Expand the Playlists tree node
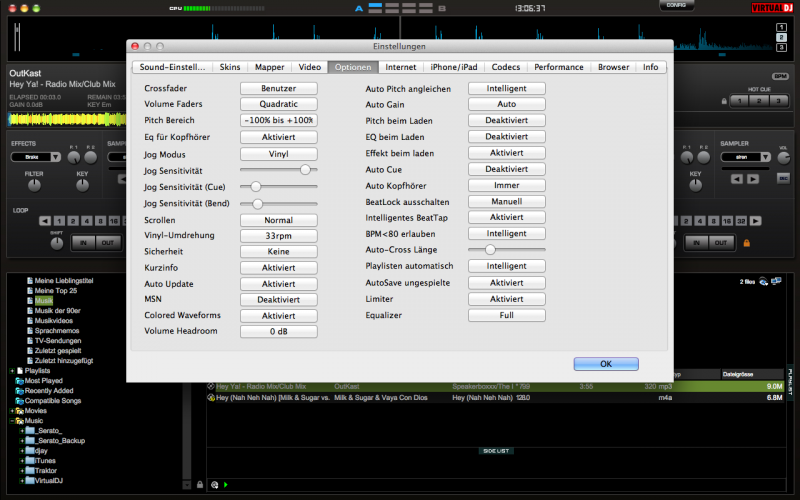Viewport: 800px width, 500px height. [x=12, y=371]
